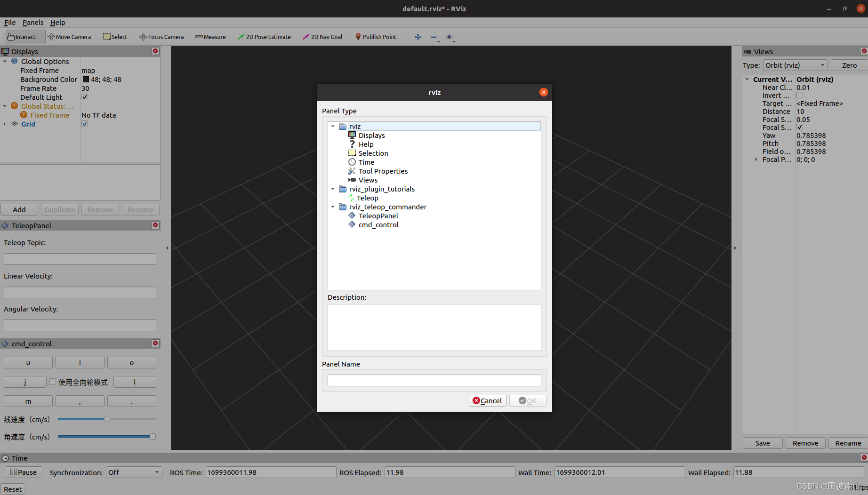Select Help in Panel Type list
The height and width of the screenshot is (495, 868).
pyautogui.click(x=366, y=144)
